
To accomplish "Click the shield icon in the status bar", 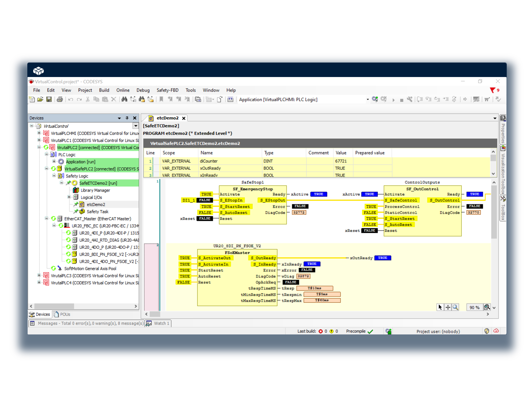I will click(487, 331).
